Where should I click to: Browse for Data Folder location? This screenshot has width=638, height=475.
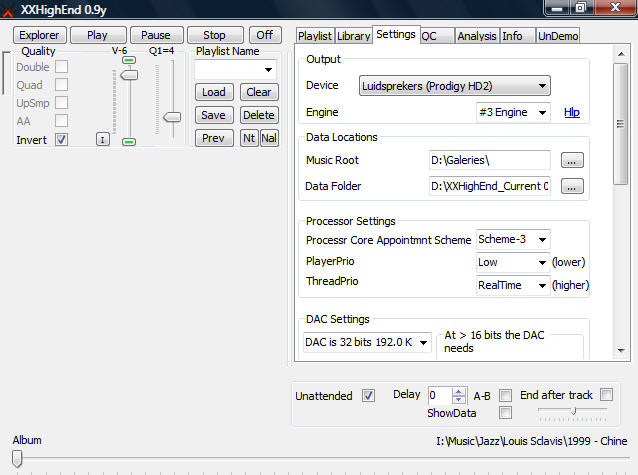(x=572, y=186)
